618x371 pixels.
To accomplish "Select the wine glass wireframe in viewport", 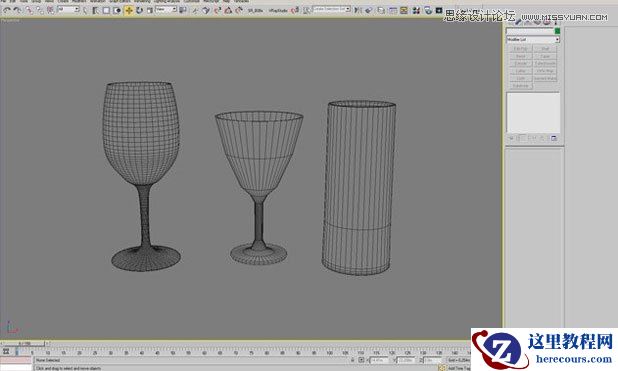I will 142,175.
